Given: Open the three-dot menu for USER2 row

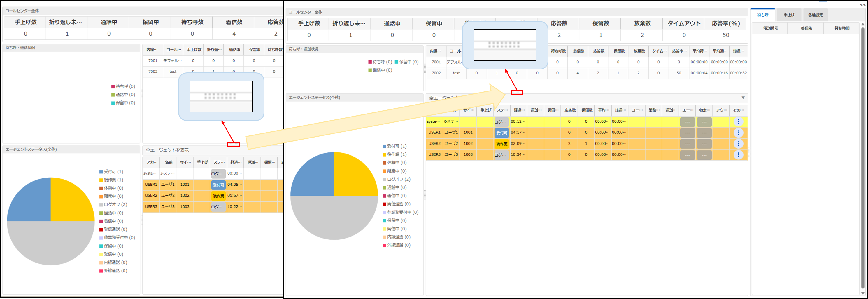Looking at the screenshot, I should (x=738, y=144).
